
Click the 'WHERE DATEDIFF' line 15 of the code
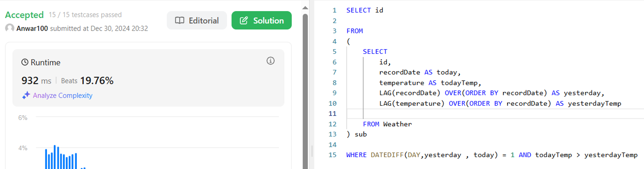(492, 155)
